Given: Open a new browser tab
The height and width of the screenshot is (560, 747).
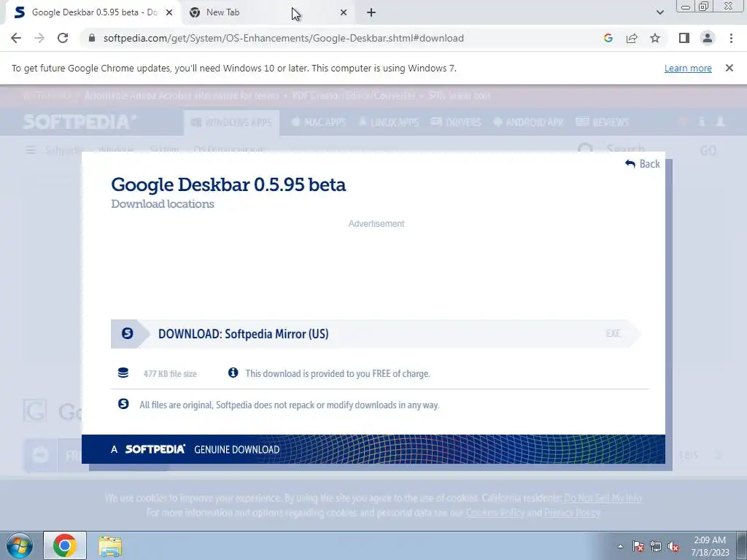Looking at the screenshot, I should [x=371, y=12].
